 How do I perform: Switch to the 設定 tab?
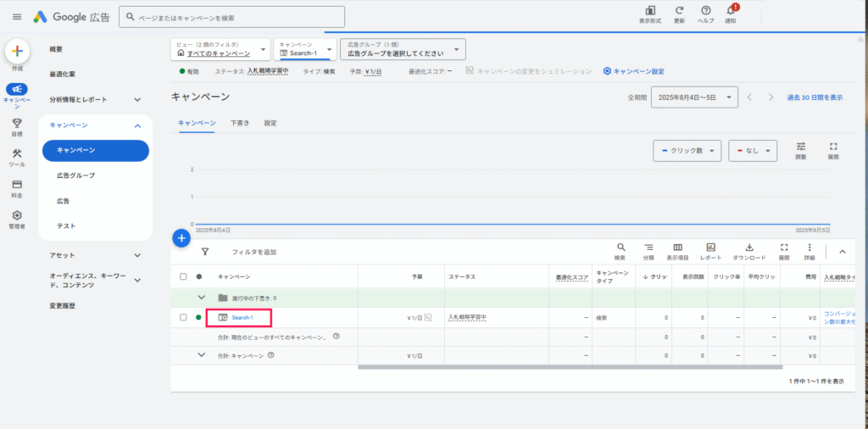point(270,124)
